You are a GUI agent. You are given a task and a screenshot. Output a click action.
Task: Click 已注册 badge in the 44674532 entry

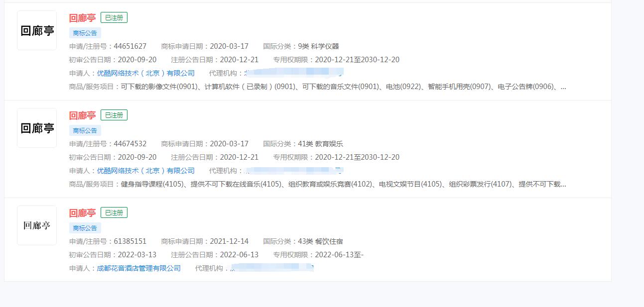point(114,115)
